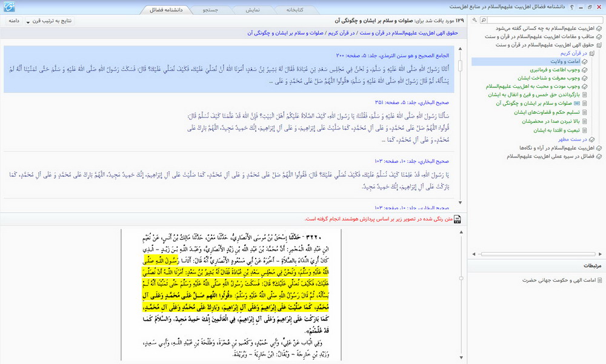Click the results list vertical scroll thumb

(x=460, y=65)
